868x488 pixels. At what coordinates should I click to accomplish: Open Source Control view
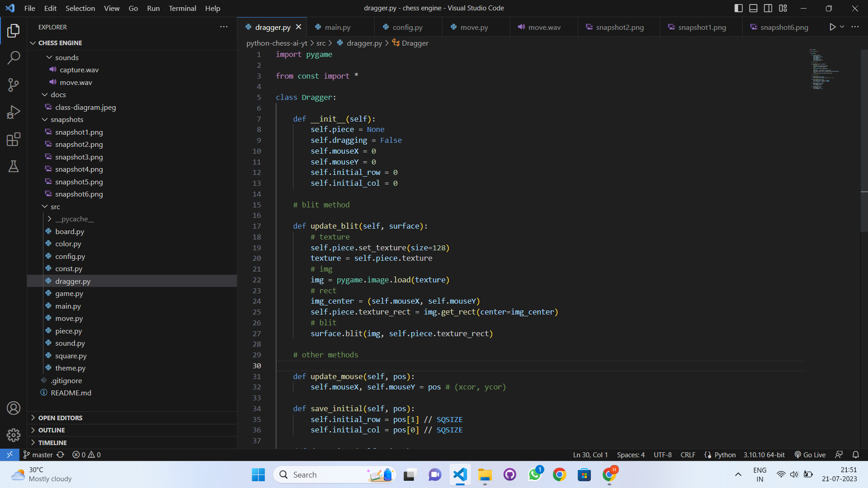point(14,85)
